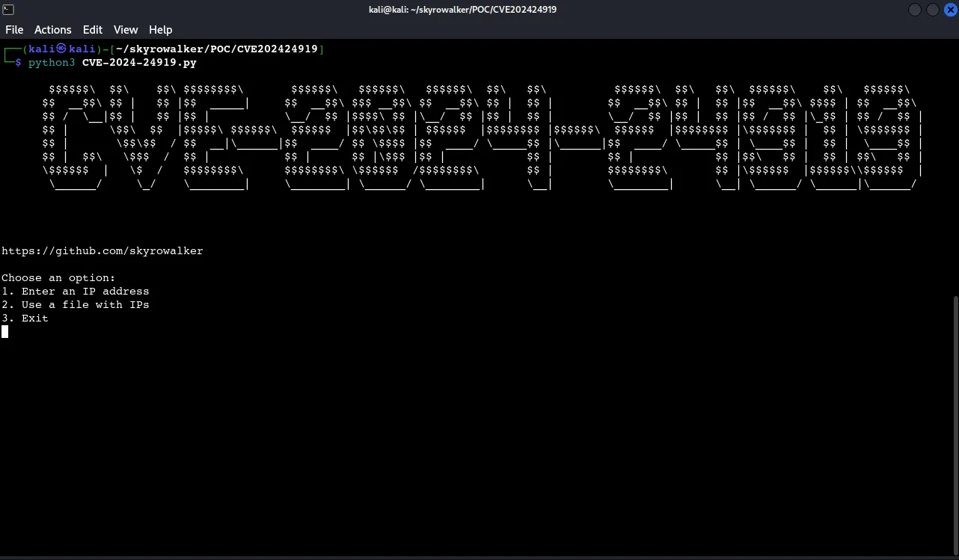
Task: Open the File menu
Action: point(14,30)
